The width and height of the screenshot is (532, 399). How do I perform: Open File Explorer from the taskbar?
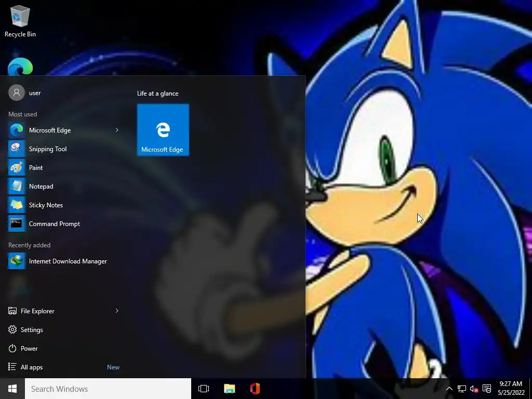(x=229, y=389)
